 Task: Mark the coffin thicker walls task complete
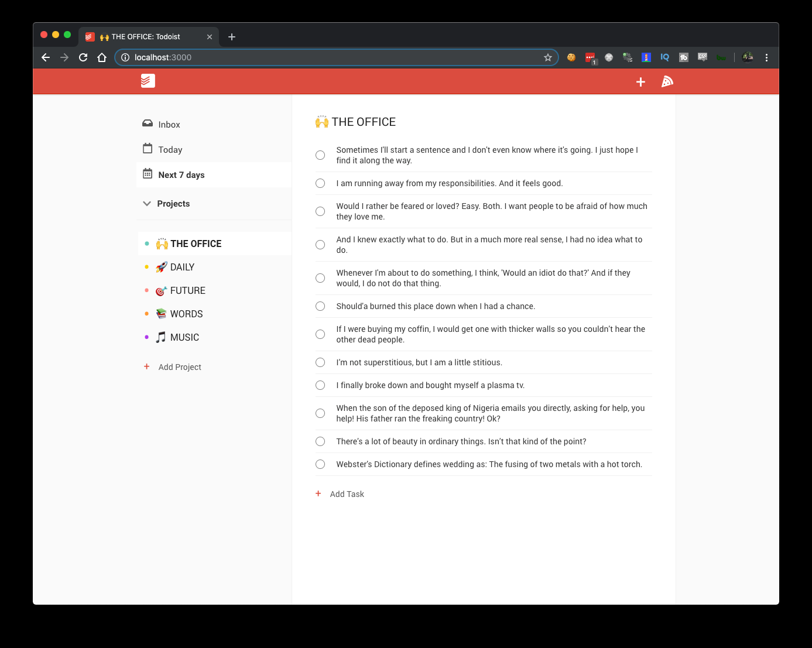(x=320, y=334)
